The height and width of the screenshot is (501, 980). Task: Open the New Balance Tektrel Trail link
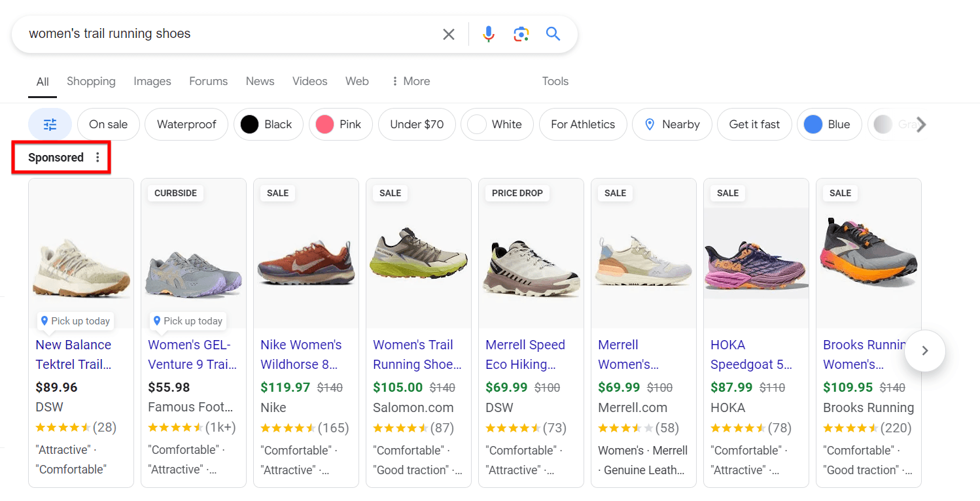coord(73,354)
